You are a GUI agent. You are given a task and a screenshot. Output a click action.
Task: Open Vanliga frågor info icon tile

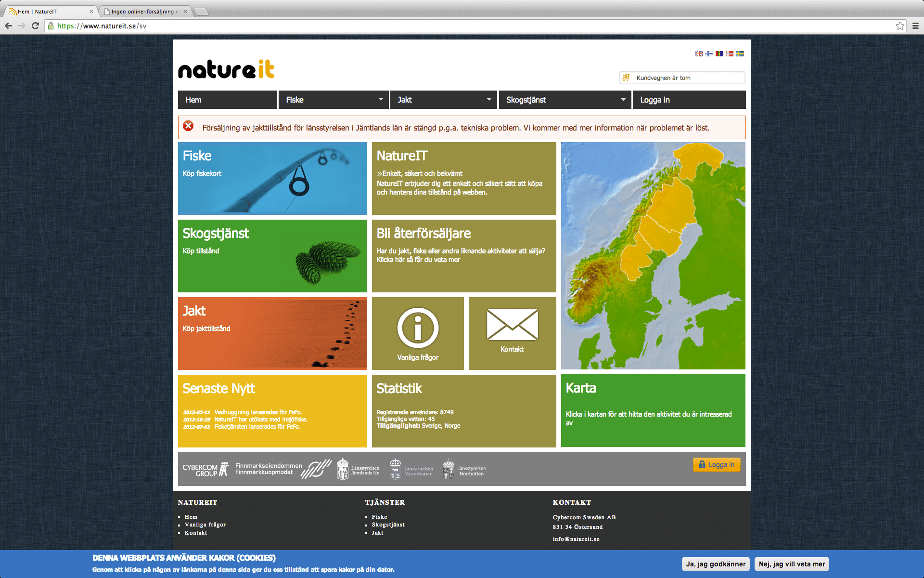pyautogui.click(x=418, y=333)
